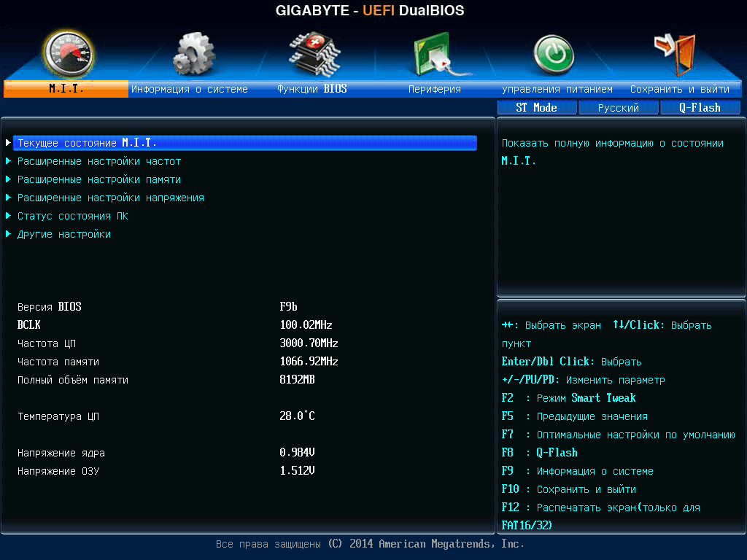747x560 pixels.
Task: Click the F10 Сохранить и выйти hint
Action: (x=568, y=489)
